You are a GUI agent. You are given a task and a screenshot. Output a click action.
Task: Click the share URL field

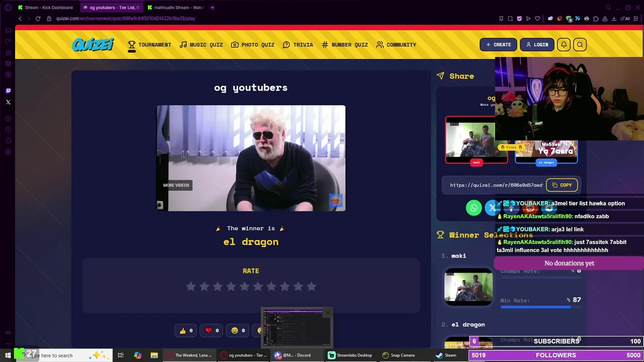click(496, 185)
